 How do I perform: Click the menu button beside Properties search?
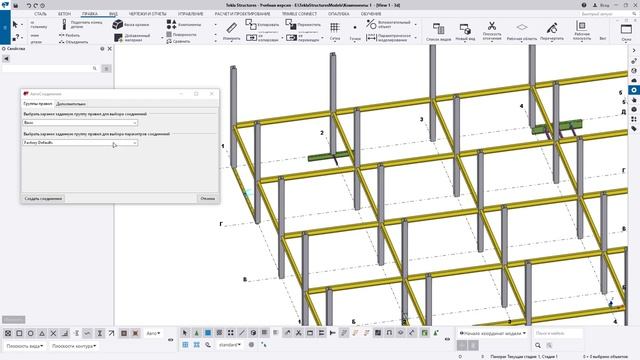tap(106, 69)
